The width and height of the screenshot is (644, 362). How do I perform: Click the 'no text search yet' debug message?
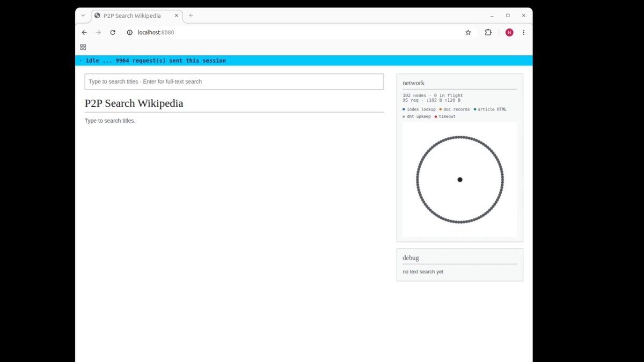423,272
